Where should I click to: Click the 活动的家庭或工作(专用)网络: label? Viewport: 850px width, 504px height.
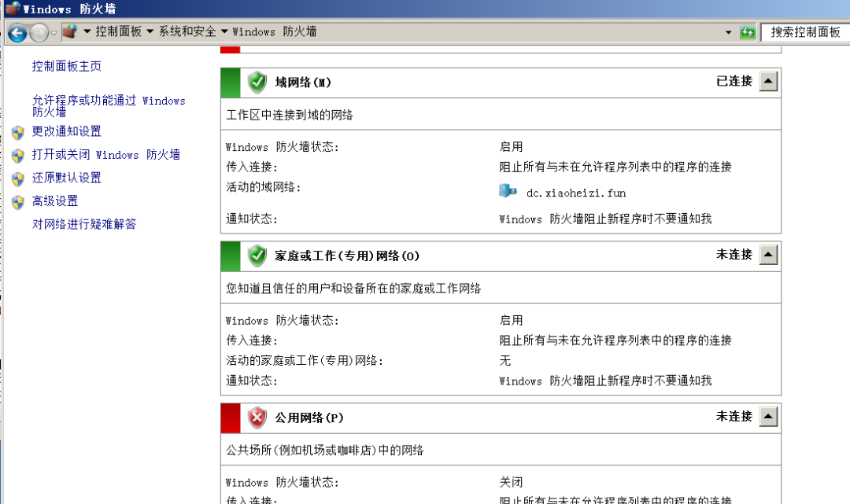pos(305,361)
